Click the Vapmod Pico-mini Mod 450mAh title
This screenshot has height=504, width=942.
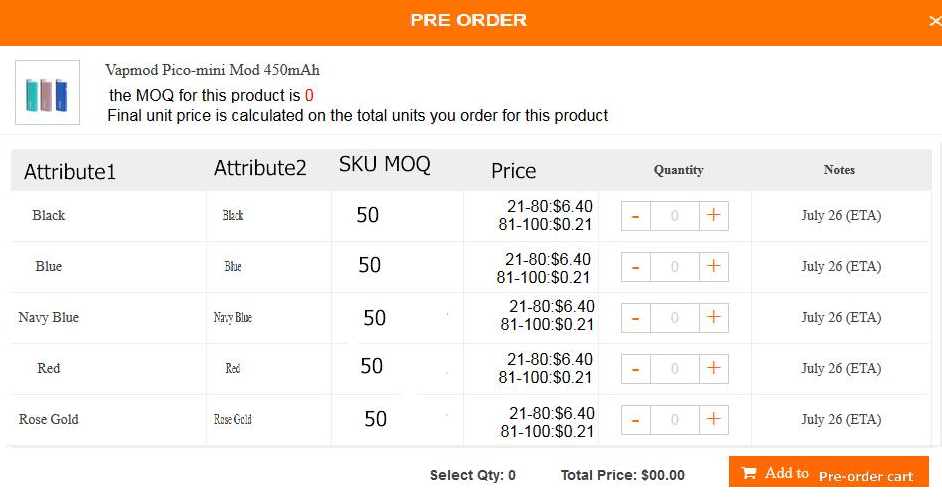pyautogui.click(x=212, y=70)
